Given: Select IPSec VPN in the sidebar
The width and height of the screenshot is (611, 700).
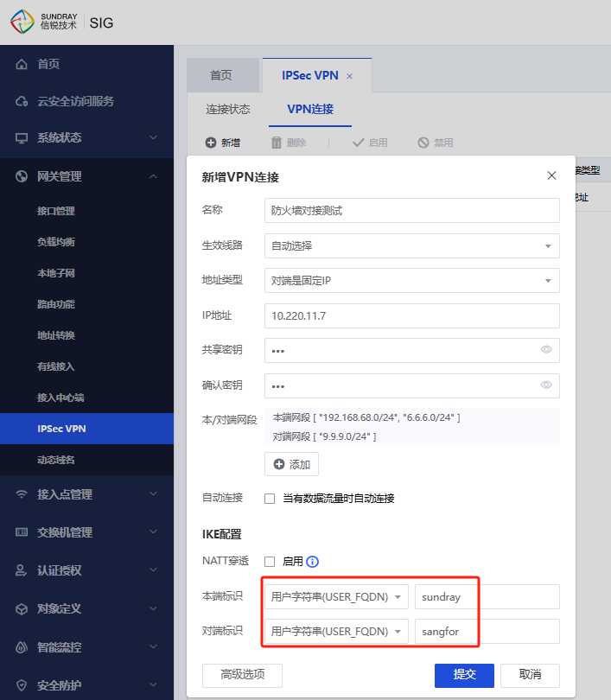Looking at the screenshot, I should pyautogui.click(x=86, y=429).
